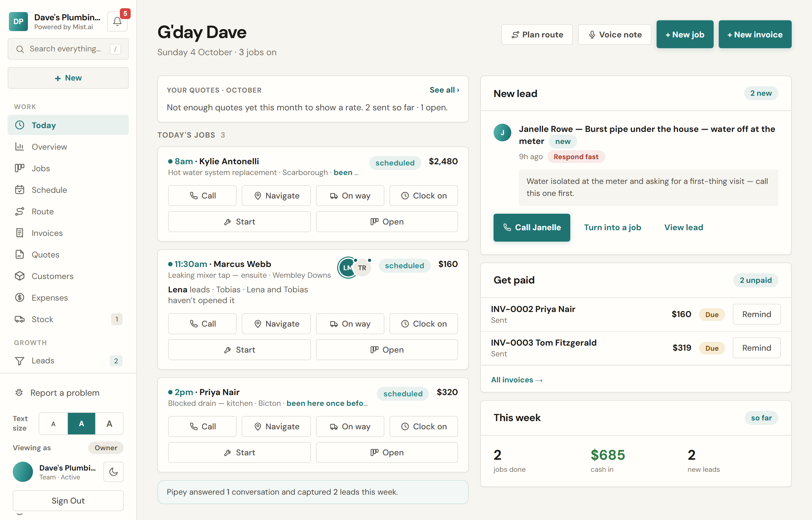Select small text size A
The width and height of the screenshot is (812, 520).
pyautogui.click(x=53, y=423)
